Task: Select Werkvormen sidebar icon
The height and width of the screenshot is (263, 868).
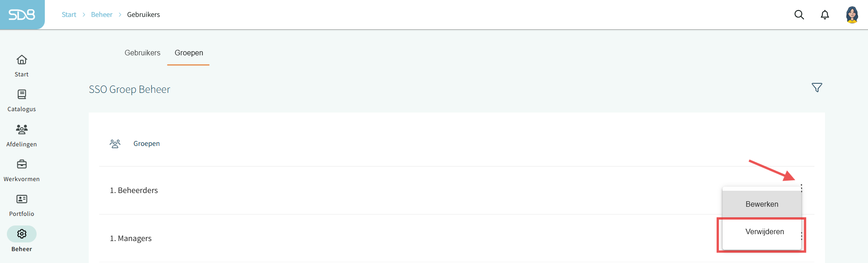Action: [21, 170]
